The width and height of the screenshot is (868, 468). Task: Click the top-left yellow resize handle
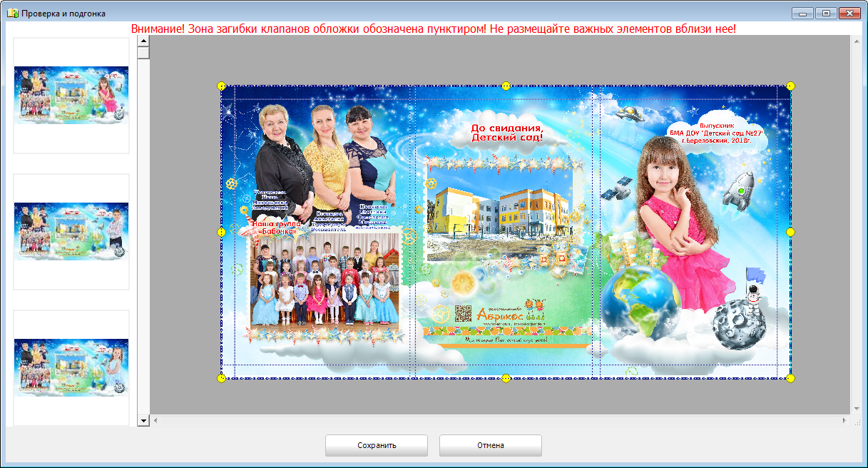(x=221, y=86)
